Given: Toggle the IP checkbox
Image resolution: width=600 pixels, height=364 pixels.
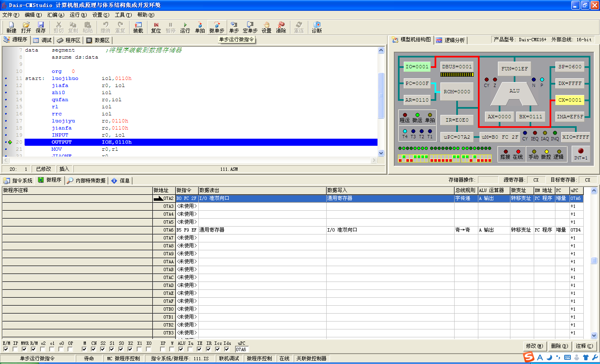Looking at the screenshot, I should [x=15, y=349].
